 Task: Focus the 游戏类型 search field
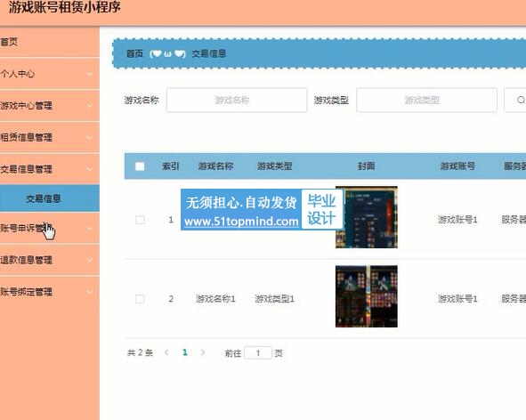426,100
